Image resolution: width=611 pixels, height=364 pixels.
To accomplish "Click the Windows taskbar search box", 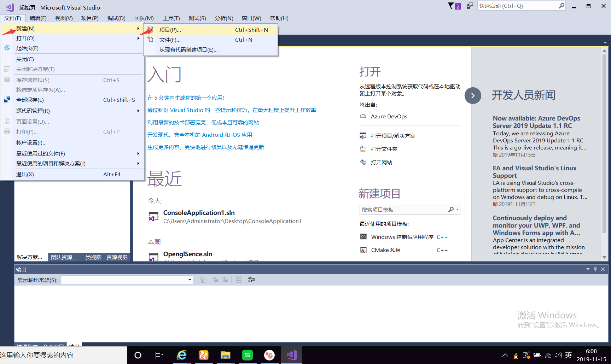I will click(64, 355).
